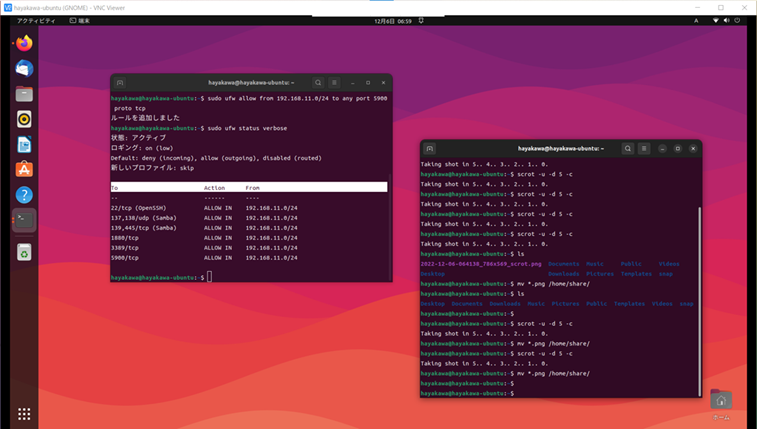Open the Trash icon in dock
The image size is (757, 429).
(24, 252)
